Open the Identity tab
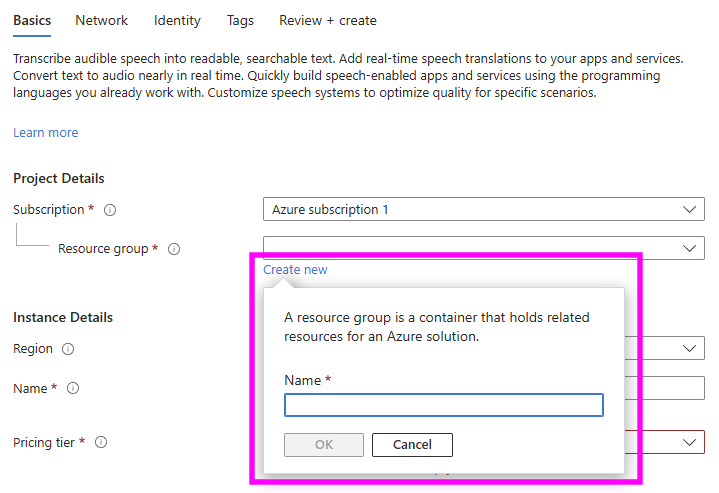Screen dimensions: 719x493 pos(177,20)
